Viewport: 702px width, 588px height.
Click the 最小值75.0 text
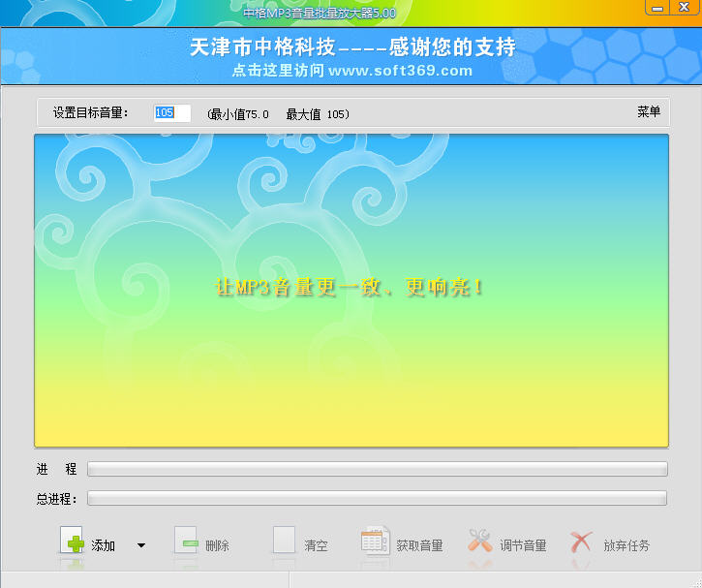coord(238,114)
